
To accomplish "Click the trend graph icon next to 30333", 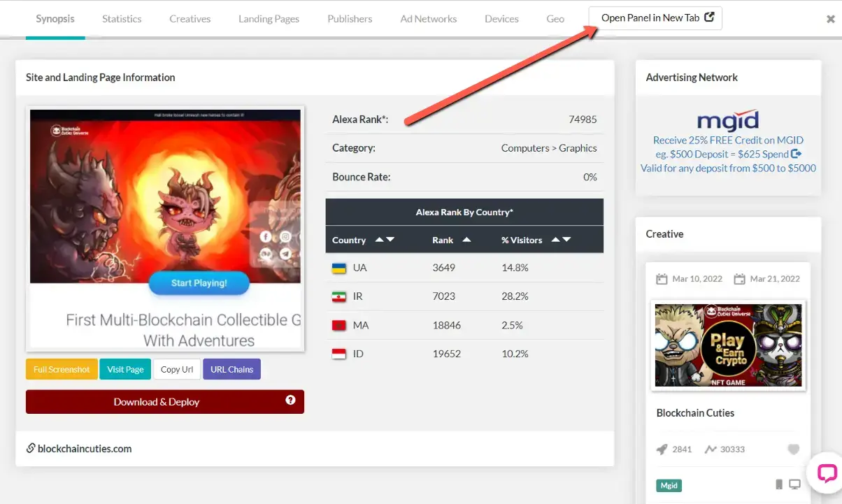I will (711, 449).
